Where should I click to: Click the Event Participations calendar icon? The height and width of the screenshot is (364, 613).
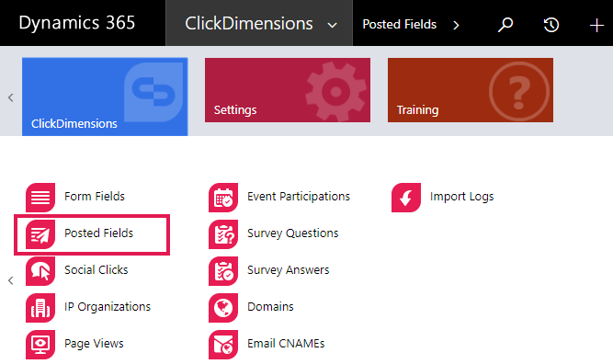point(223,197)
